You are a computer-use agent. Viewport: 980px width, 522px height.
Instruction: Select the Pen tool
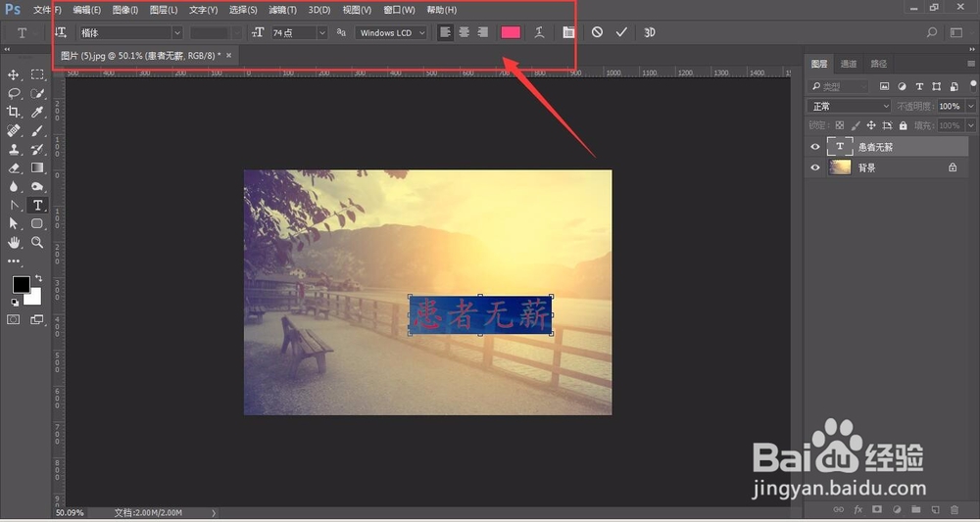coord(13,205)
